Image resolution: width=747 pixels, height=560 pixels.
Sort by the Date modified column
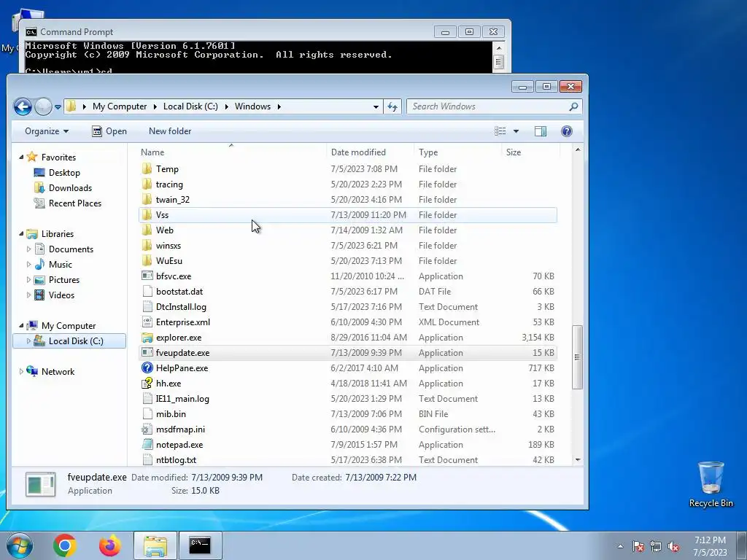coord(358,152)
